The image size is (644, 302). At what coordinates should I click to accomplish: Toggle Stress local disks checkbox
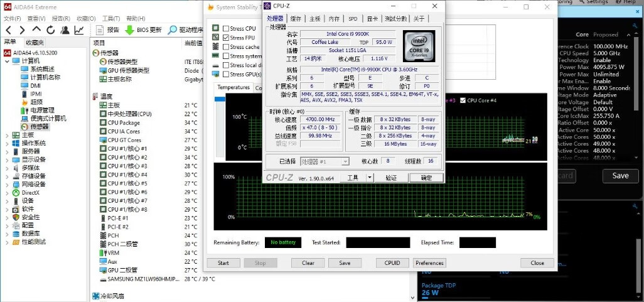coord(226,65)
